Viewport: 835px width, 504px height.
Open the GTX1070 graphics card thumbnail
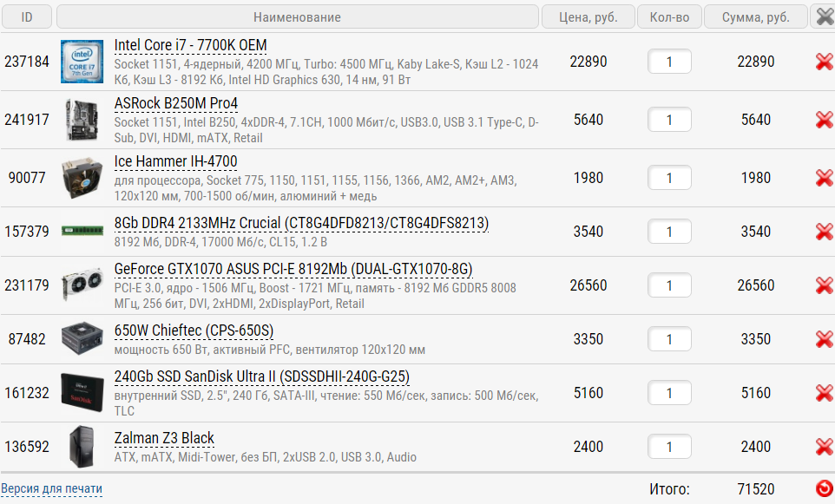(x=82, y=285)
